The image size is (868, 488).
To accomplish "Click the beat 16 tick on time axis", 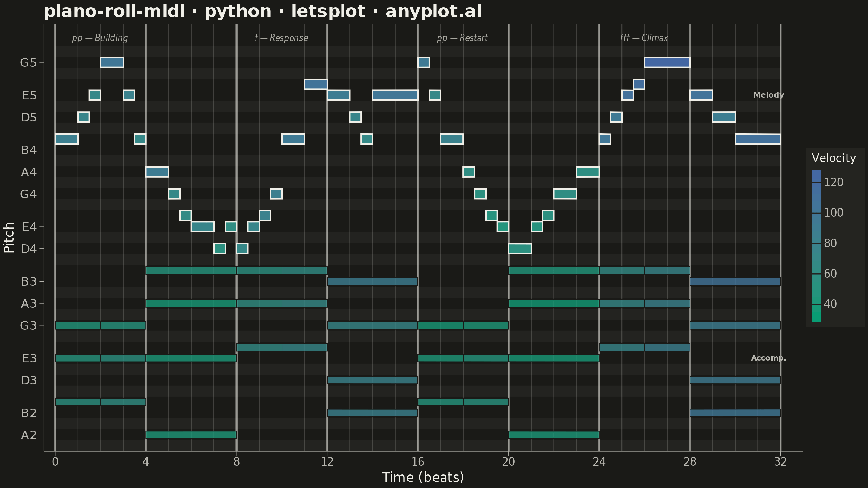I will [x=418, y=461].
